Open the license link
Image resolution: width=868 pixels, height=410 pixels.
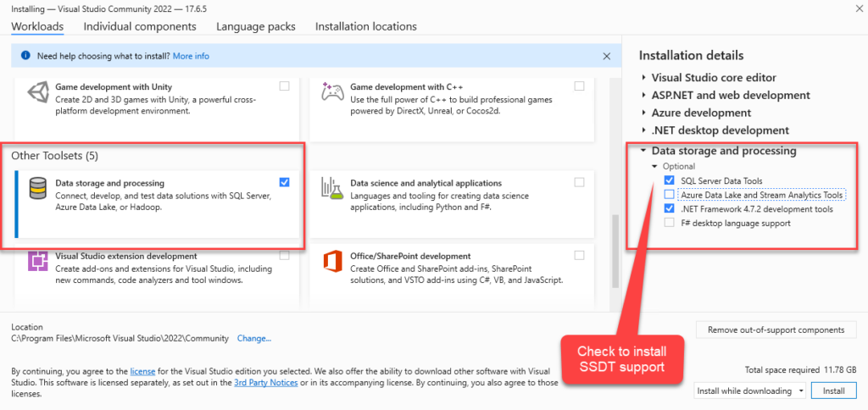(x=142, y=371)
